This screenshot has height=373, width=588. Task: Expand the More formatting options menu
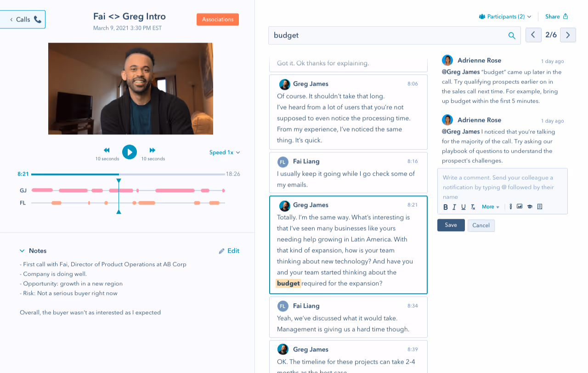point(490,207)
